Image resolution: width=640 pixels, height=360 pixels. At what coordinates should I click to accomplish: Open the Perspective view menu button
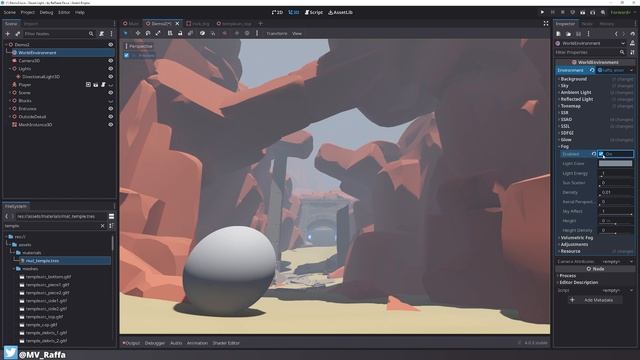click(x=139, y=46)
